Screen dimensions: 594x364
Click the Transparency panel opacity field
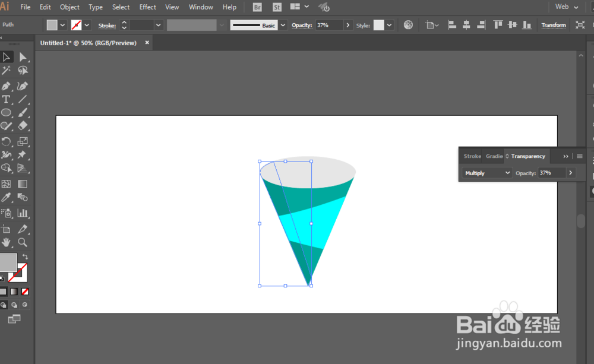[552, 173]
